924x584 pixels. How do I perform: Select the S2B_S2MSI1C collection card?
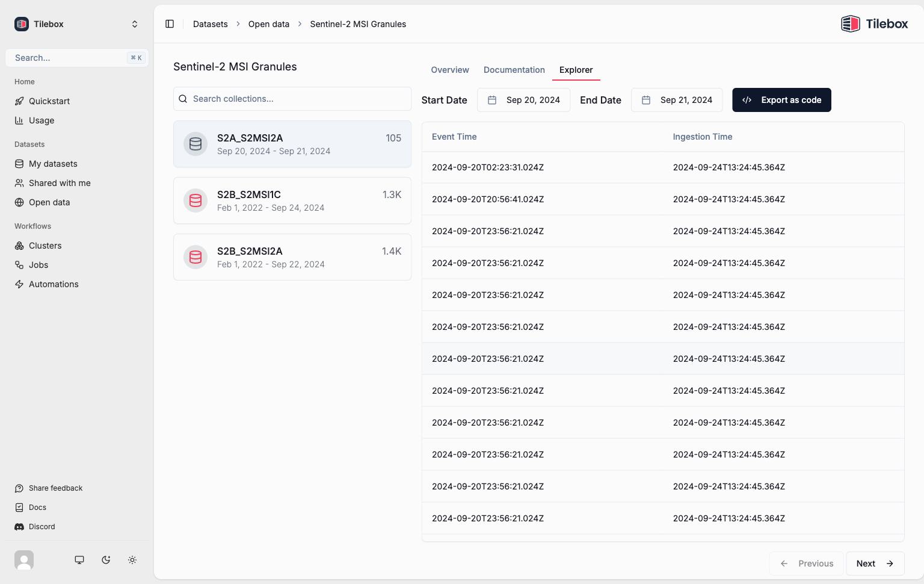coord(292,200)
